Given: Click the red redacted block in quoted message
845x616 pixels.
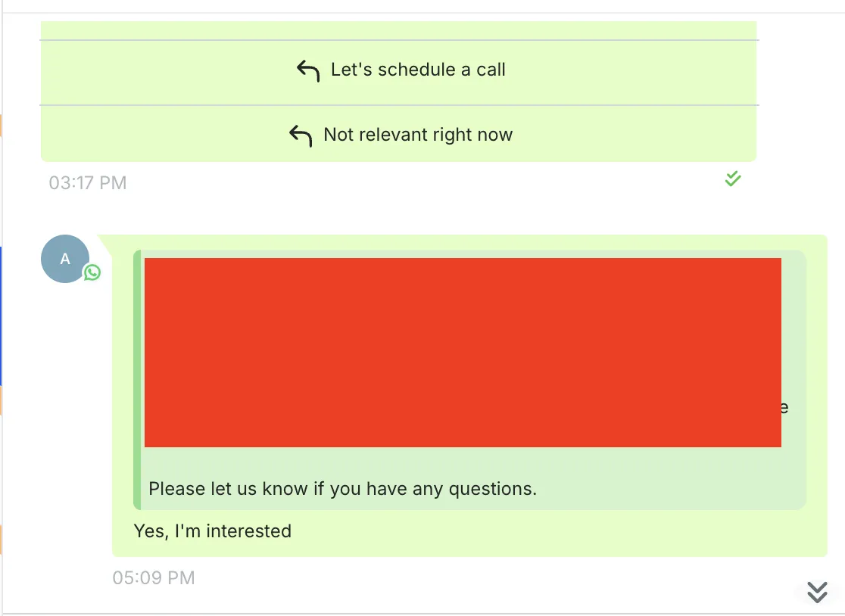Looking at the screenshot, I should [463, 352].
